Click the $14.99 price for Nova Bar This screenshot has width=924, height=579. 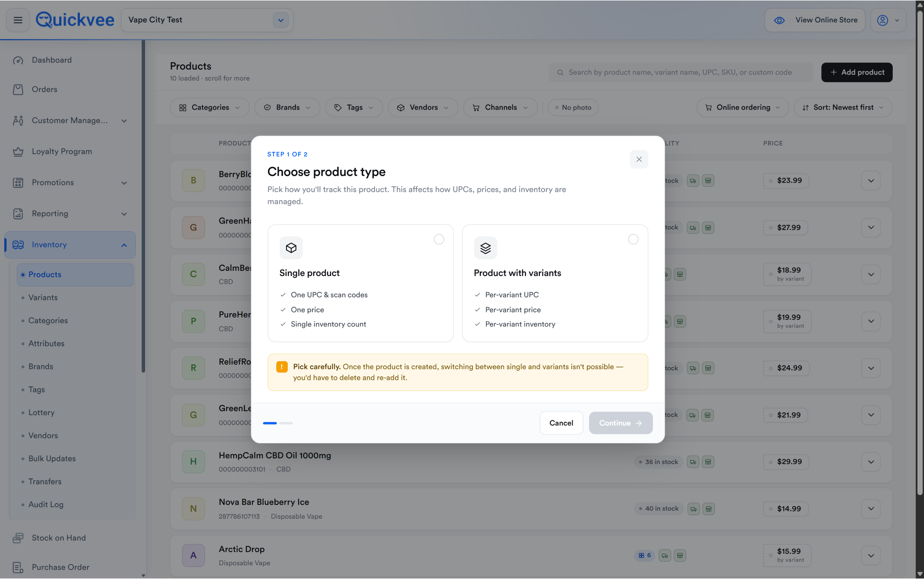786,509
